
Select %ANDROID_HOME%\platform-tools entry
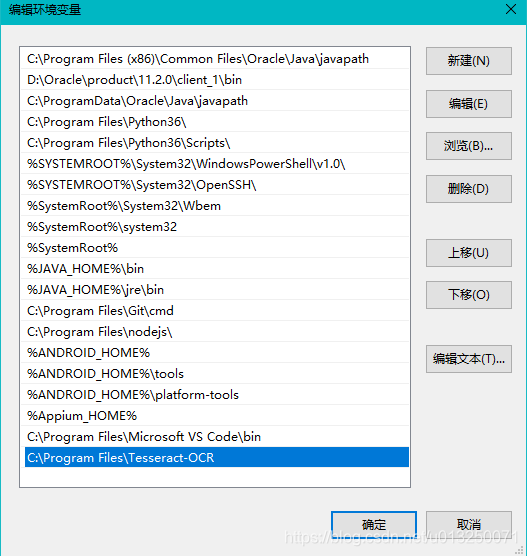(x=215, y=395)
